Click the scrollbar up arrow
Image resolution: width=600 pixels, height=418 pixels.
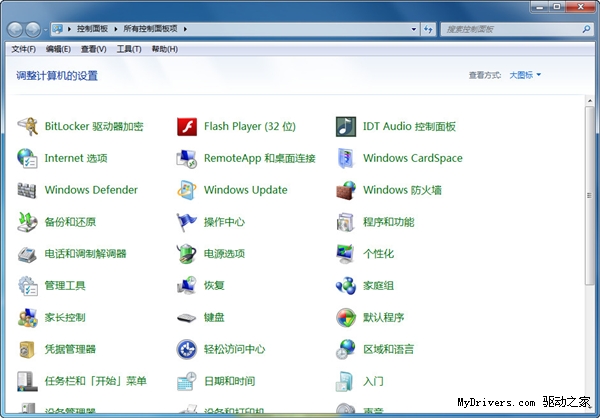pyautogui.click(x=590, y=101)
